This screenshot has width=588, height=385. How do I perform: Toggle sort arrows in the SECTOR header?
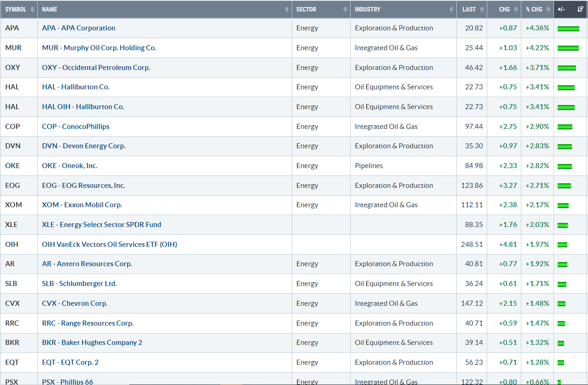(x=345, y=9)
